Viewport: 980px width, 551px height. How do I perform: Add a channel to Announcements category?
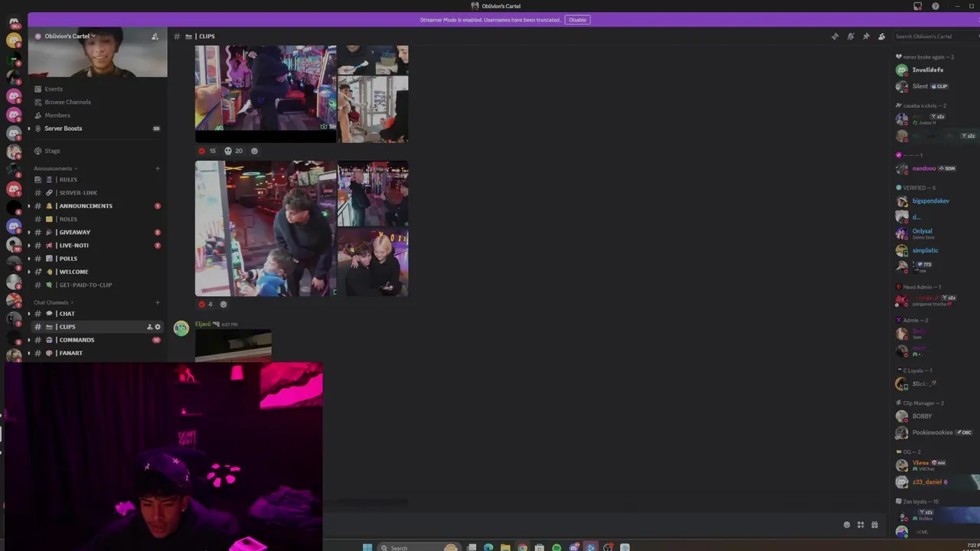158,168
